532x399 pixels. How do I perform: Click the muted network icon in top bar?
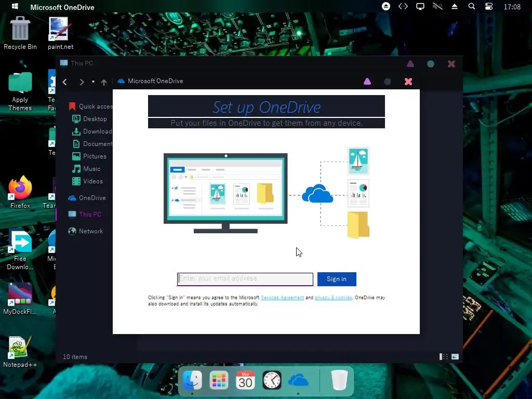coord(437,6)
